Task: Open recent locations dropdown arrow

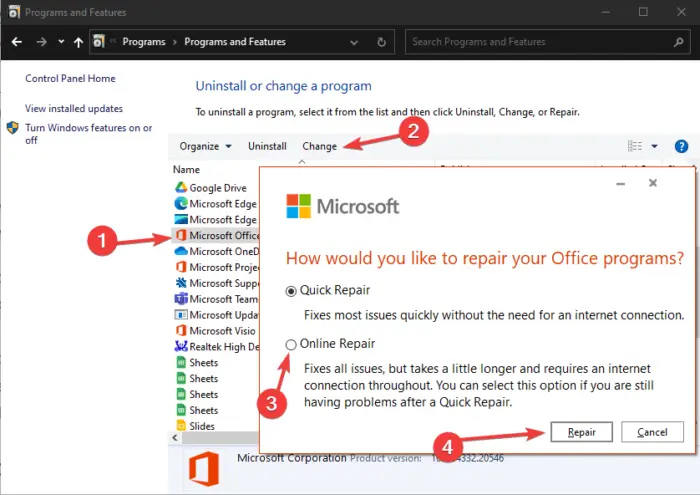Action: pyautogui.click(x=61, y=42)
